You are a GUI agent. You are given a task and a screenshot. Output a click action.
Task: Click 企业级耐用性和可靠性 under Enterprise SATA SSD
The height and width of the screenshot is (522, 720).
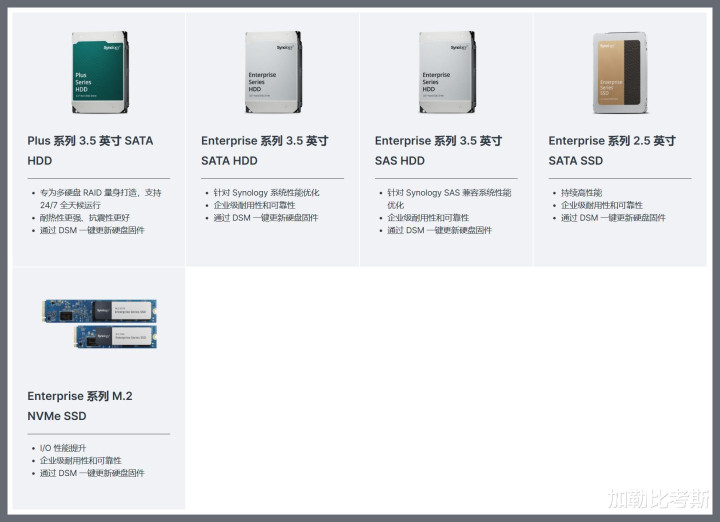[x=602, y=205]
